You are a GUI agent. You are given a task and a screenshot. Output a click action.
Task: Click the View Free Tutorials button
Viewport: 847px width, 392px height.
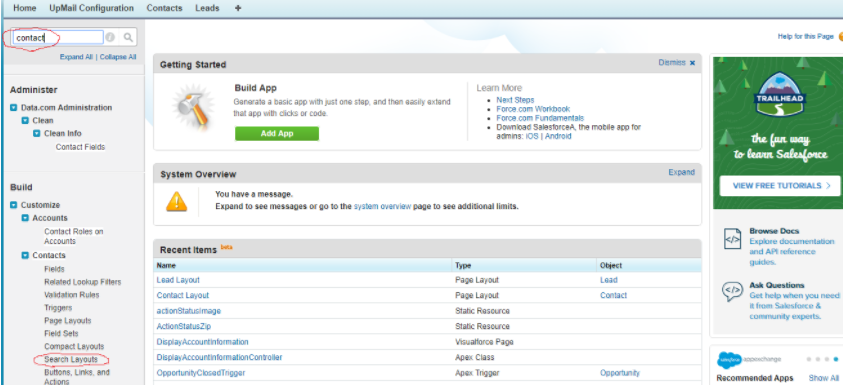click(x=780, y=186)
